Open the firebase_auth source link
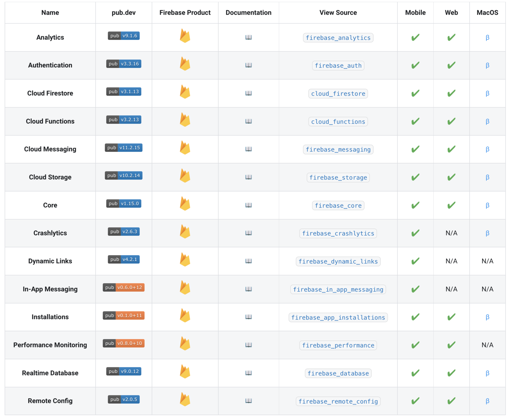Screen dimensions: 516x420 pyautogui.click(x=338, y=66)
